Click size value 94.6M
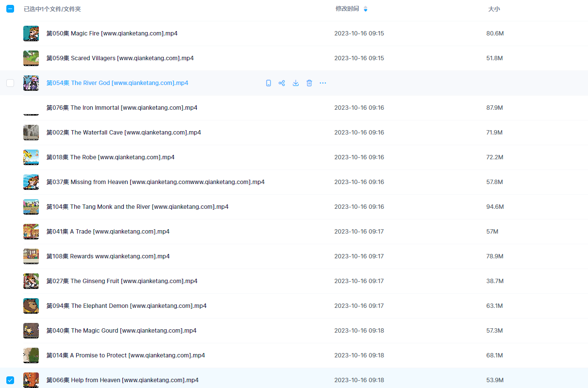 click(495, 207)
